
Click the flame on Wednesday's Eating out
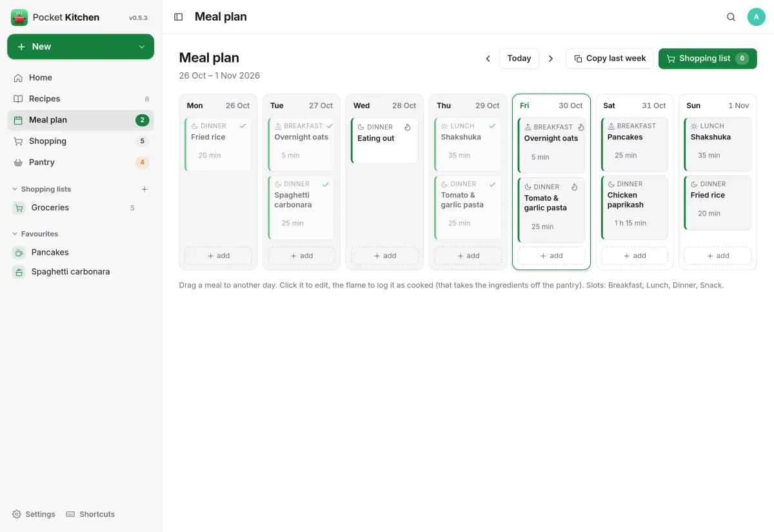click(408, 127)
